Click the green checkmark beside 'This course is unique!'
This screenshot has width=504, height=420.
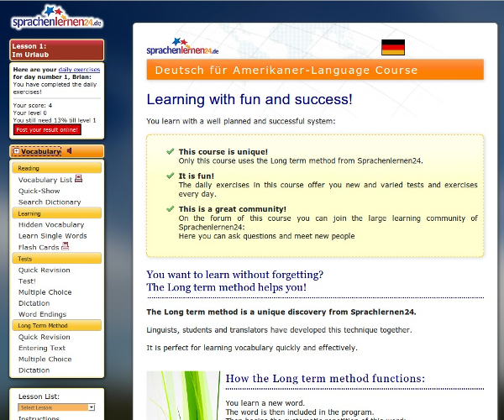[170, 151]
